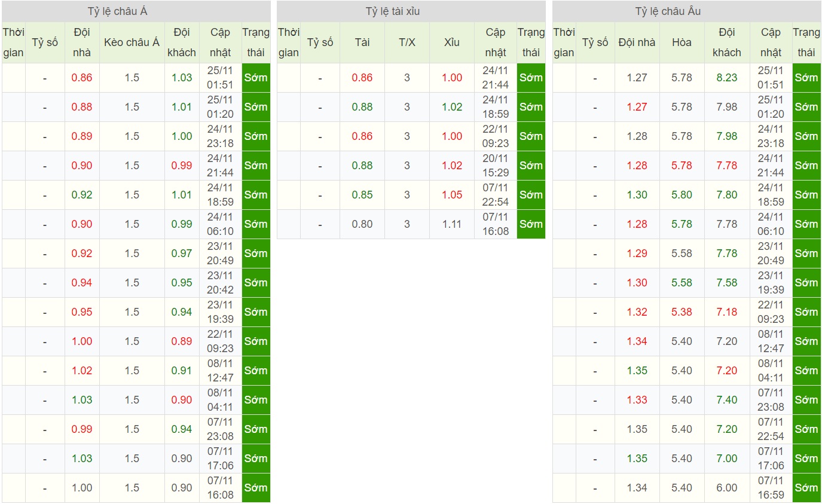Click 'Đội nhà' header in European odds table
This screenshot has height=504, width=822.
637,42
